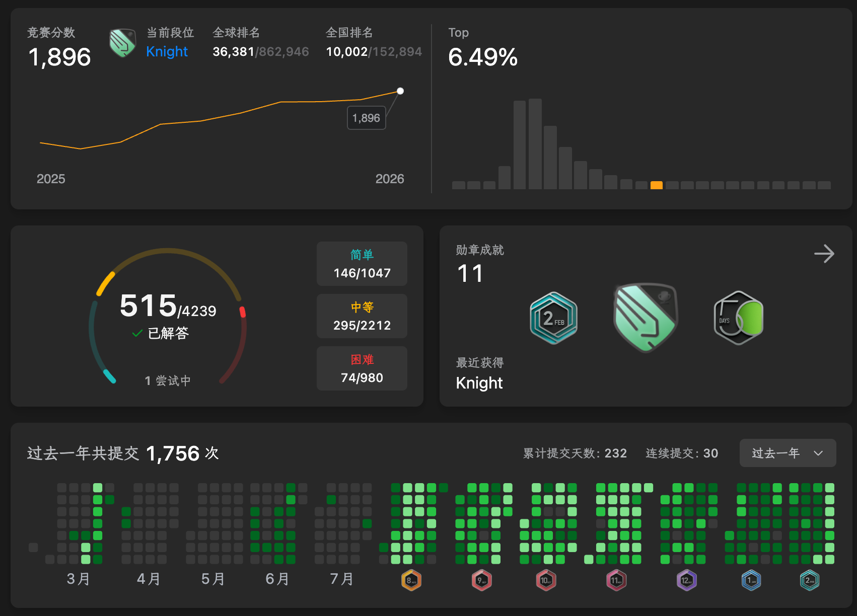Click the month 11 badge below heatmap

[616, 580]
